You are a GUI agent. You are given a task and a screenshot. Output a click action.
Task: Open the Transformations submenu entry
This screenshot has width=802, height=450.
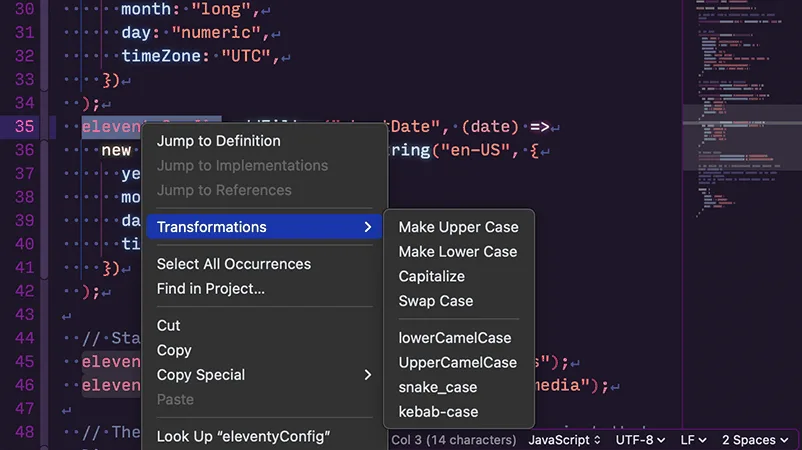coord(264,227)
